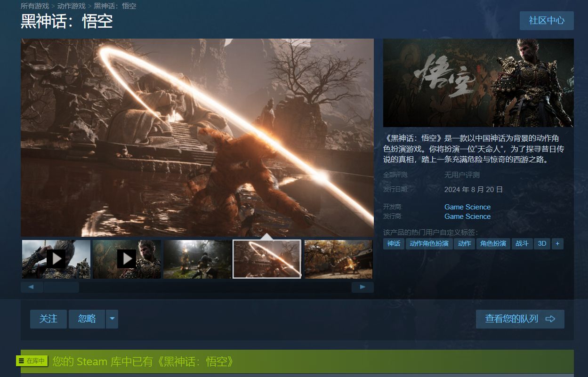This screenshot has height=377, width=588.
Task: Select the forest fight screenshot thumbnail
Action: 197,259
